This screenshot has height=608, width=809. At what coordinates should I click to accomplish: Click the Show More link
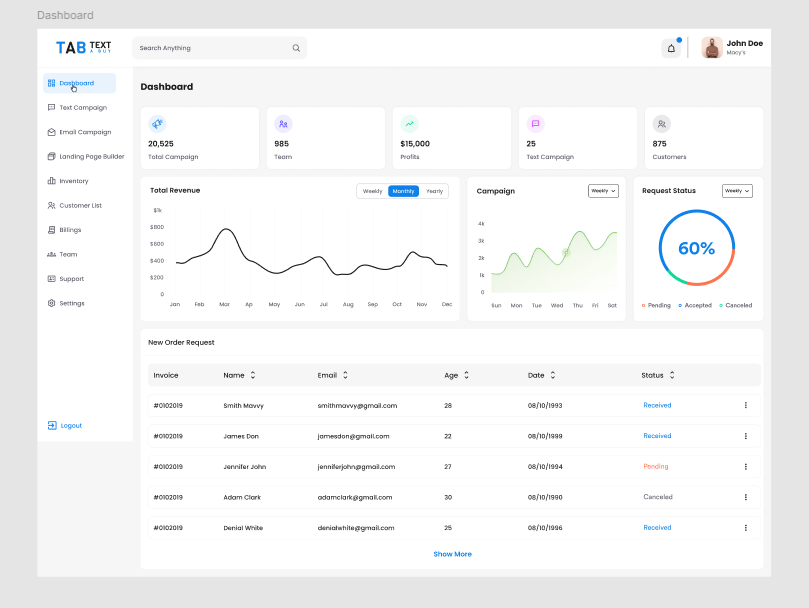[x=452, y=554]
